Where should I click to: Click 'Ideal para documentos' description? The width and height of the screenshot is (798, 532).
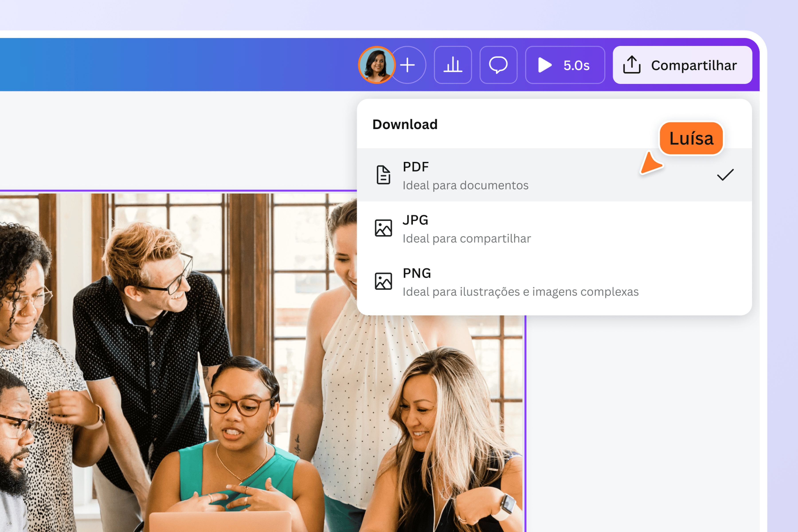[x=465, y=185]
